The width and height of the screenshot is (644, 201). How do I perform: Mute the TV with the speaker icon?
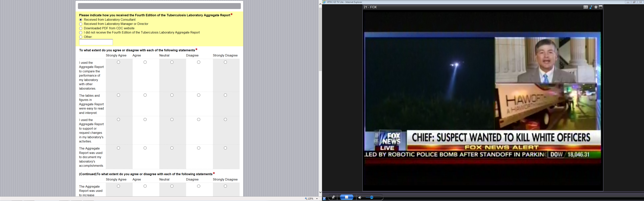(360, 198)
